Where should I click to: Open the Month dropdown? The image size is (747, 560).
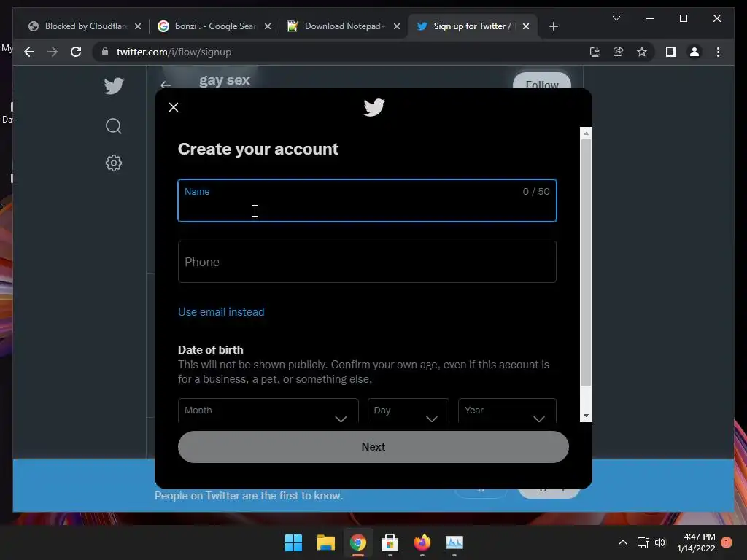click(268, 411)
